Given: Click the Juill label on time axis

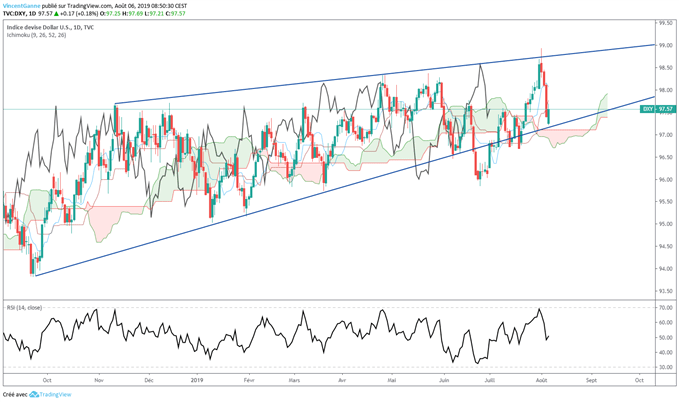Looking at the screenshot, I should [490, 380].
